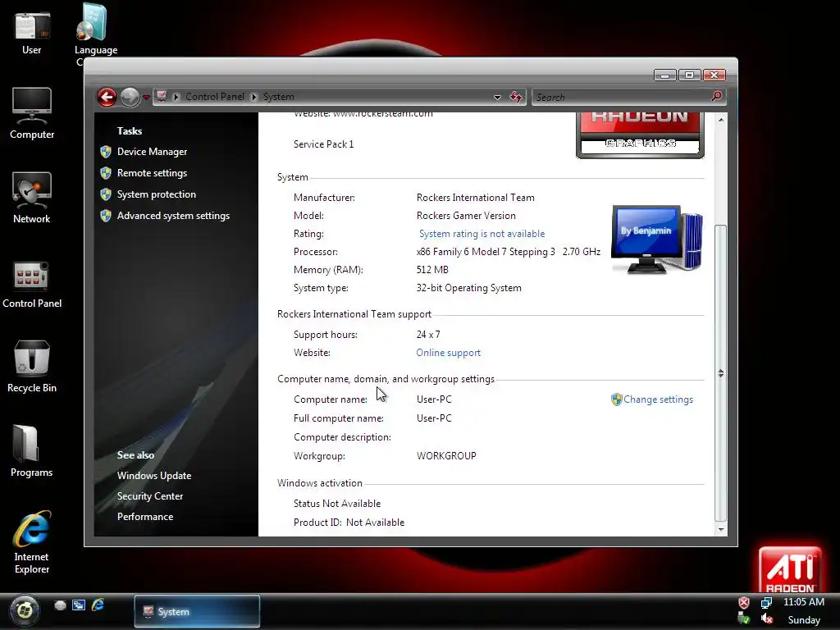This screenshot has height=630, width=840.
Task: Click the System breadcrumb in the address bar
Action: click(279, 97)
